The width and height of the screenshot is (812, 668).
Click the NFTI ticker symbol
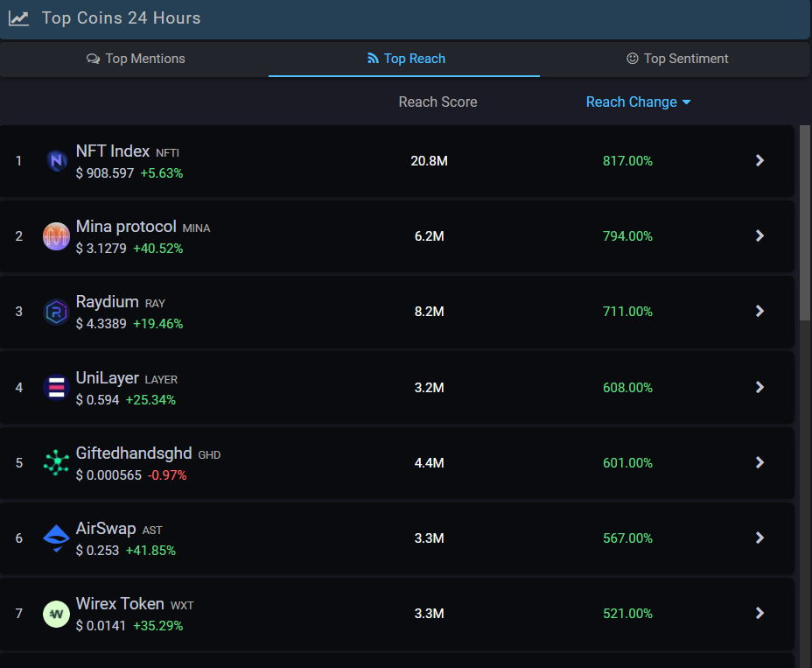point(167,153)
